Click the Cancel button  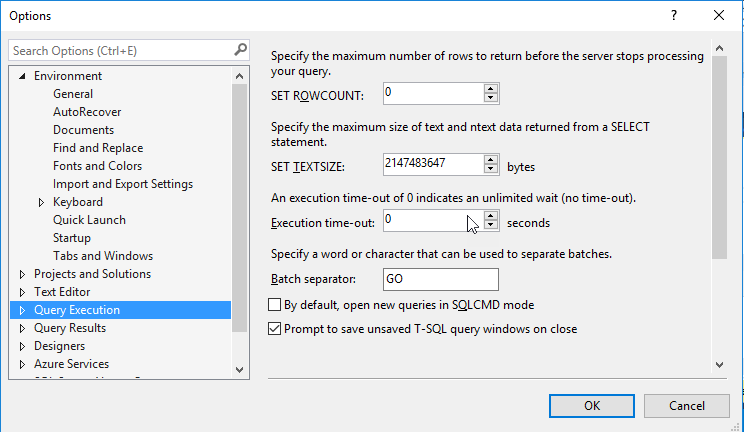pos(686,406)
